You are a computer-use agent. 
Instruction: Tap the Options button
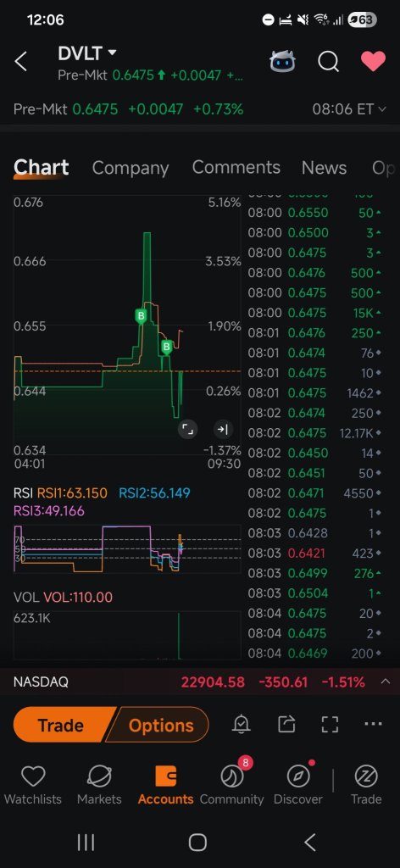click(161, 725)
